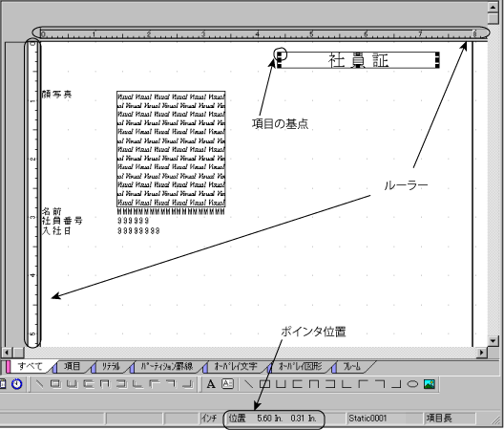
Task: Select the 入社日 label
Action: pos(56,231)
